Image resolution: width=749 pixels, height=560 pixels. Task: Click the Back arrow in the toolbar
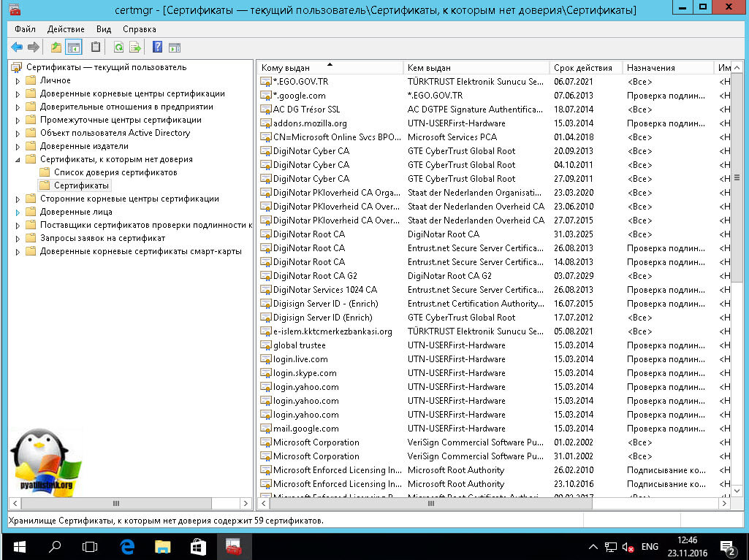(16, 47)
